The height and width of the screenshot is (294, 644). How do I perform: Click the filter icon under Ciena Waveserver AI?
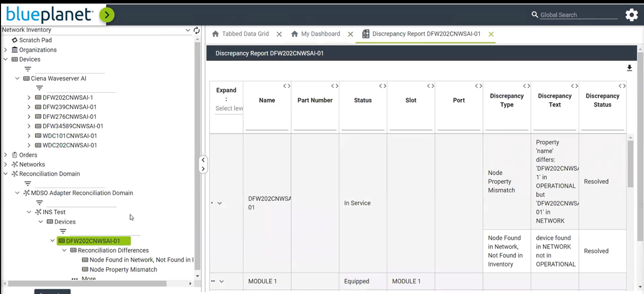pyautogui.click(x=39, y=88)
